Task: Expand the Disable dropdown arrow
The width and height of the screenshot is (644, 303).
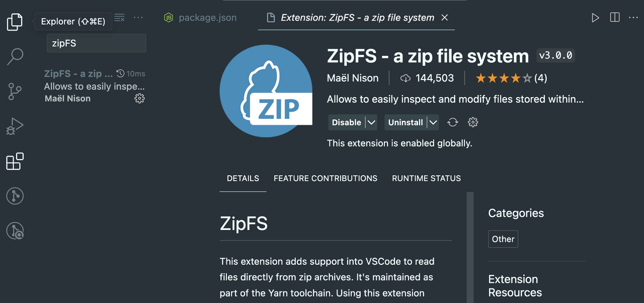Action: (x=371, y=122)
